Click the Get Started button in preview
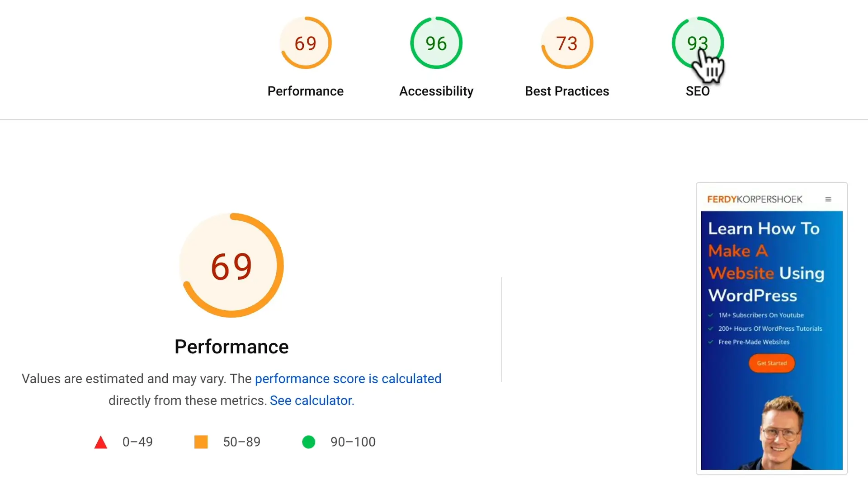 point(772,363)
